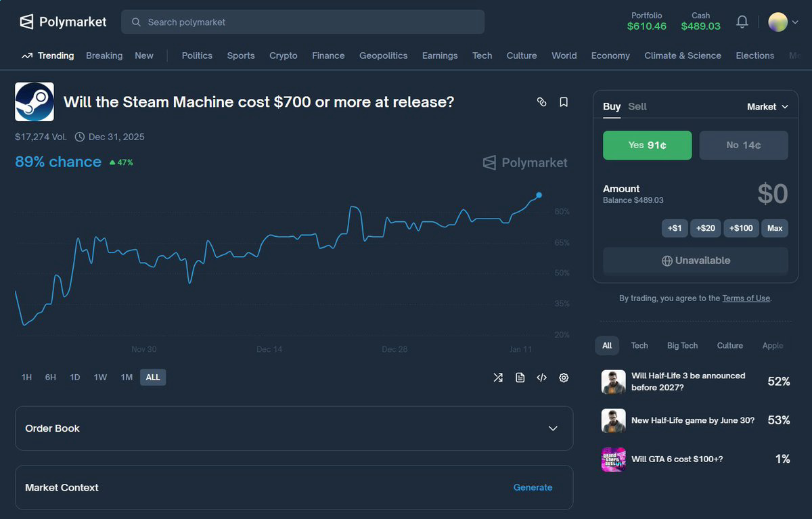Filter related markets by Tech chip
Viewport: 812px width, 519px height.
click(639, 346)
